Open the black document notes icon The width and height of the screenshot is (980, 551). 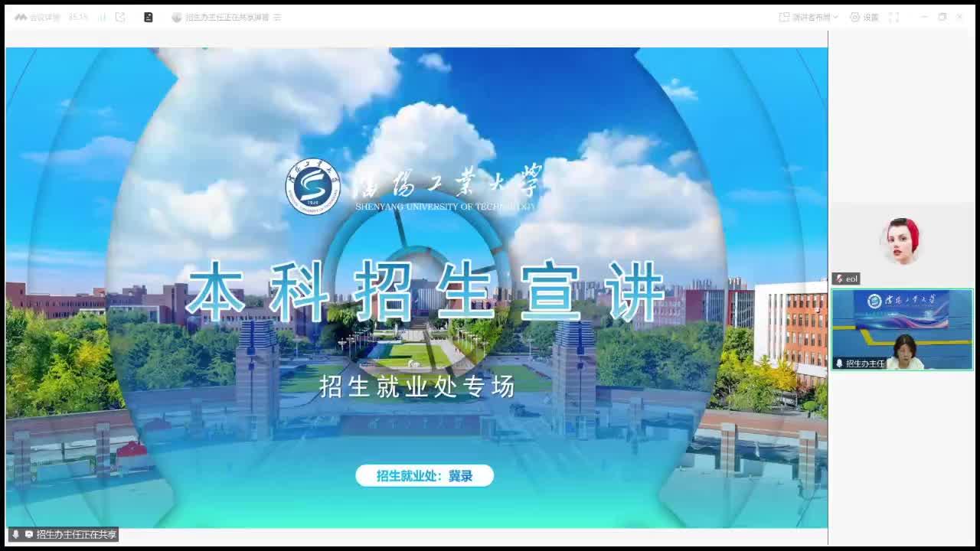point(149,17)
